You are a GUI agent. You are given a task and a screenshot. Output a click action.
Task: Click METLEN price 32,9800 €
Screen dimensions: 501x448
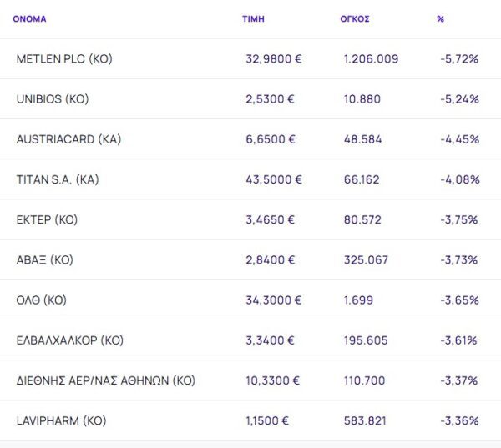click(274, 59)
